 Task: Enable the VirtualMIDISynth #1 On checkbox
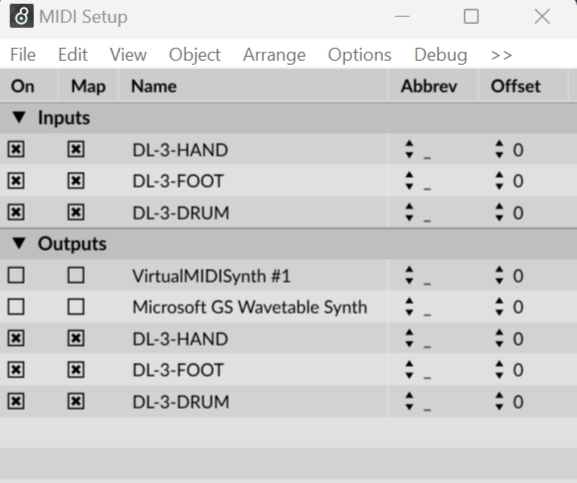pyautogui.click(x=16, y=275)
